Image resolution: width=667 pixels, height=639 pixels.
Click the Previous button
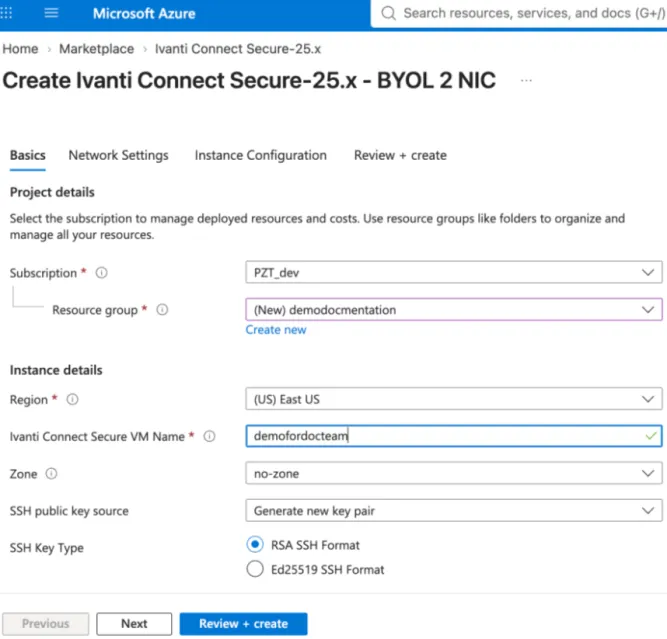pos(46,624)
